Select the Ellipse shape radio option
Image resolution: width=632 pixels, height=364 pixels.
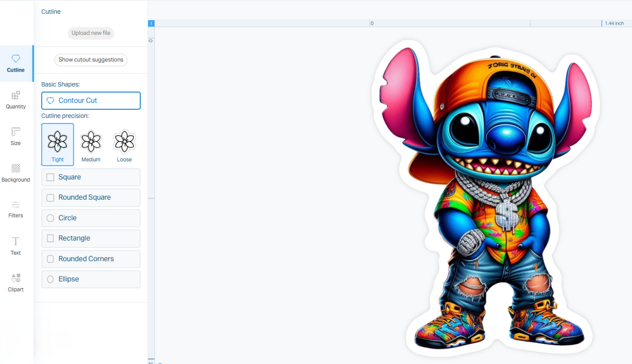(51, 279)
